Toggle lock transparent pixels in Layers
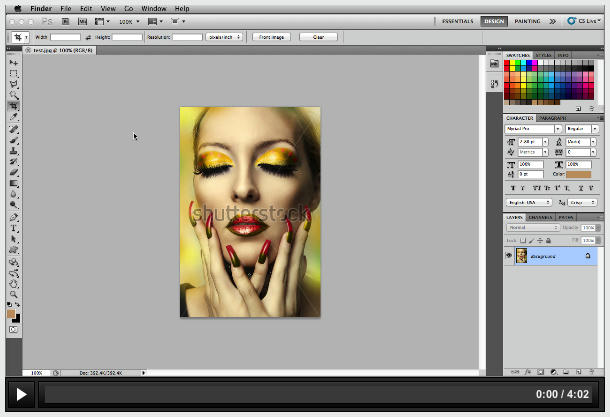 (523, 241)
